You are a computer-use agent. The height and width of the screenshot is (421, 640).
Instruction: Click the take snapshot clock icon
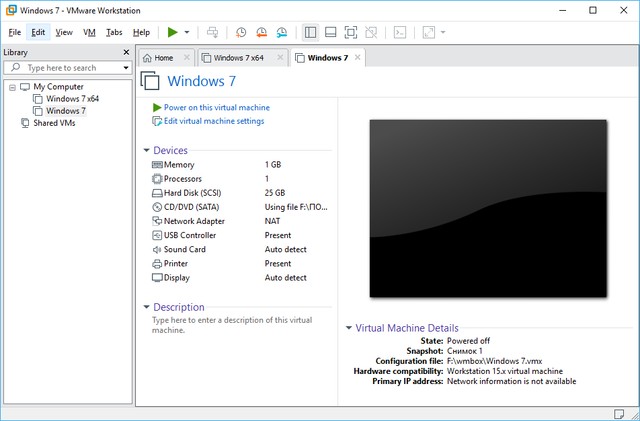pyautogui.click(x=241, y=32)
